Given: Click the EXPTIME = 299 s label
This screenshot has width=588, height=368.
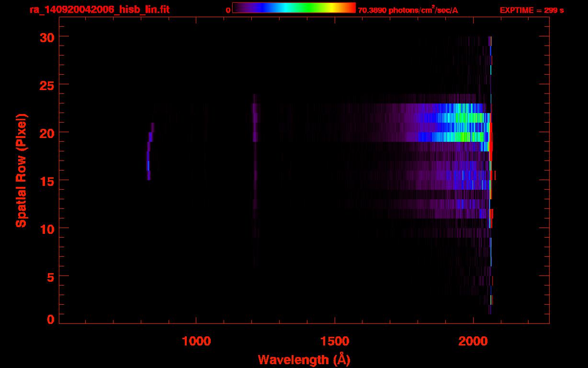Looking at the screenshot, I should click(x=531, y=10).
